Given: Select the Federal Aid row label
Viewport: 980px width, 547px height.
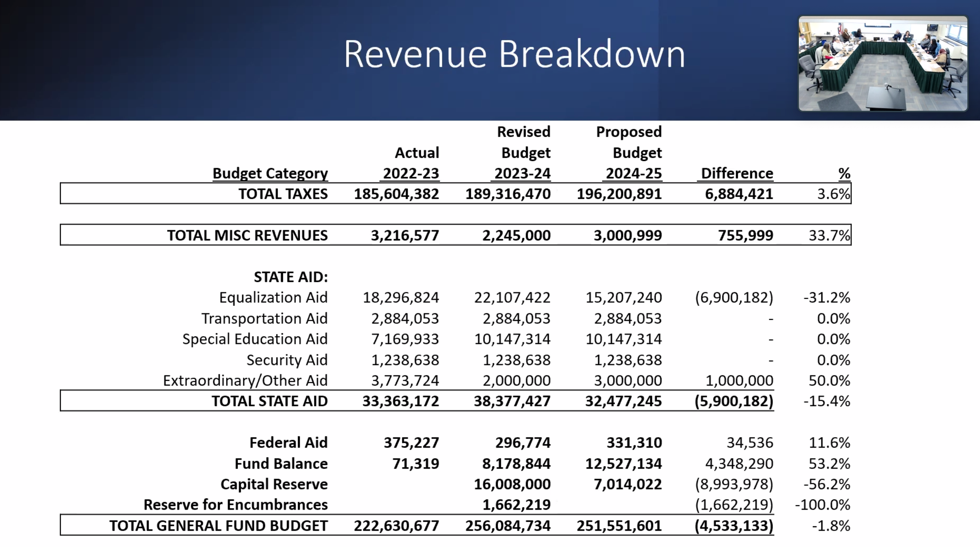Looking at the screenshot, I should click(x=289, y=443).
